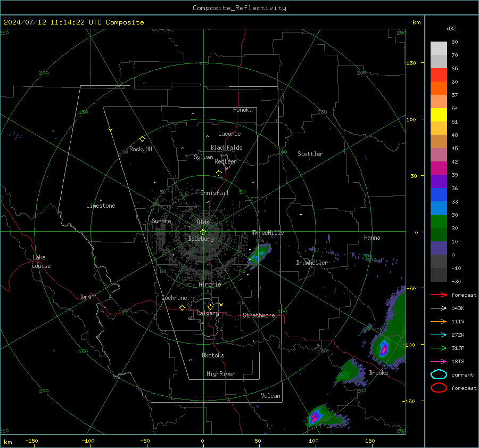Click the magenta 18TS arrow icon
479x448 pixels.
439,362
